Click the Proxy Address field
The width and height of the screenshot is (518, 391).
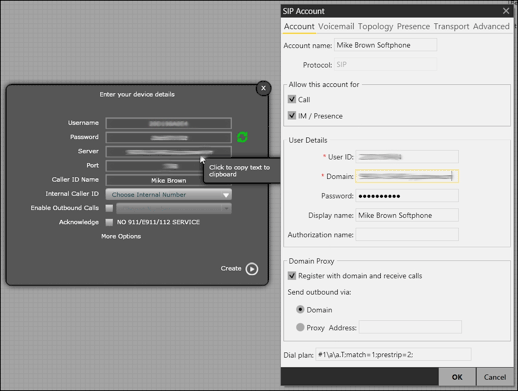tap(410, 327)
